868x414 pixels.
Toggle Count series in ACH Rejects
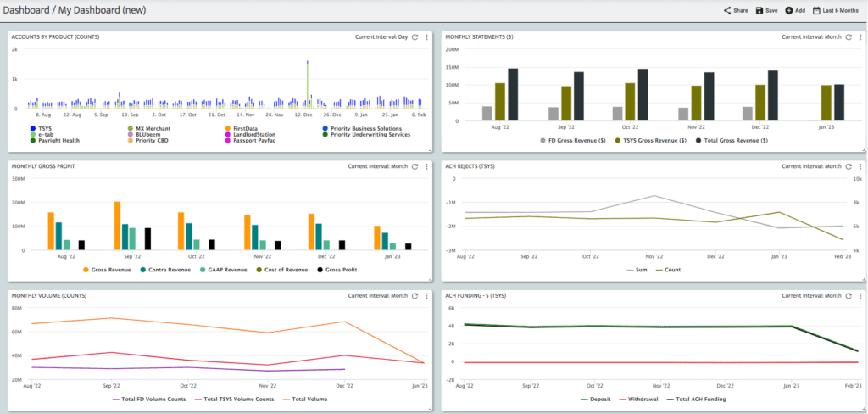pyautogui.click(x=668, y=270)
